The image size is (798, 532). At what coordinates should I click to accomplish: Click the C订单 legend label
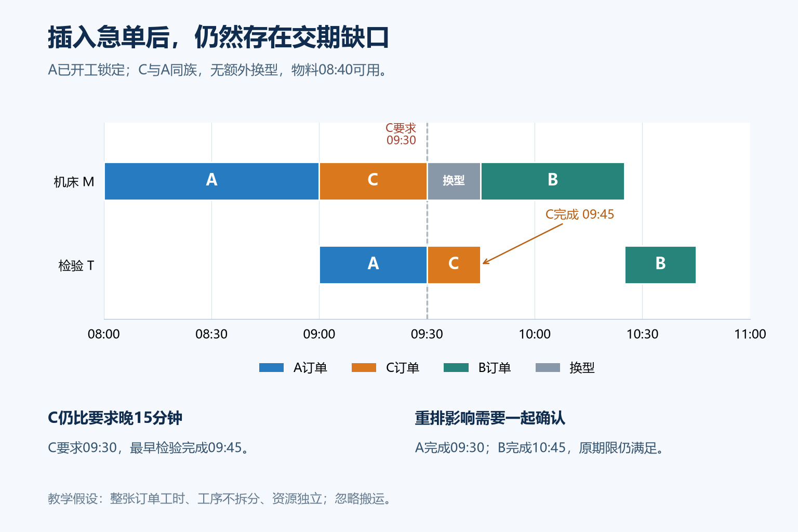point(403,368)
